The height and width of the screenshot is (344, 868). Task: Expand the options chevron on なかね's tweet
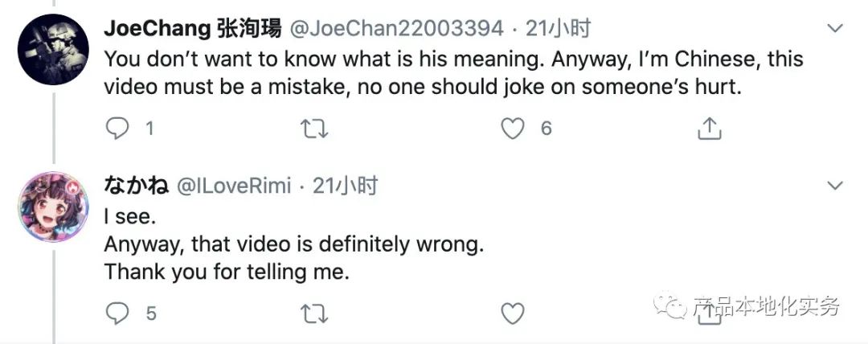(x=835, y=186)
